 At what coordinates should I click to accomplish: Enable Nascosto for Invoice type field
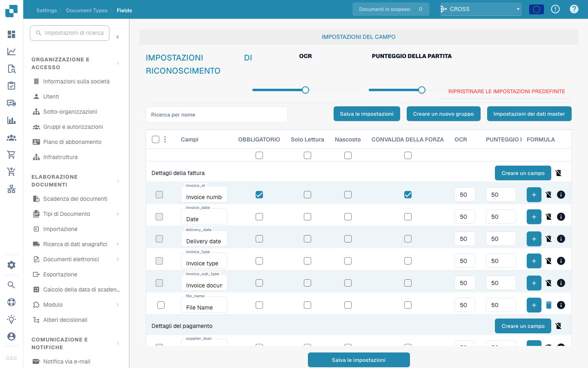pos(348,261)
